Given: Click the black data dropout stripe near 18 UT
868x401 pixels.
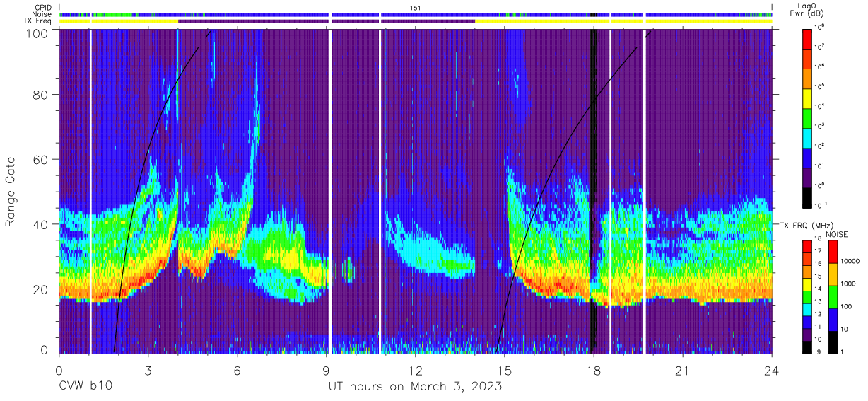Looking at the screenshot, I should point(593,191).
